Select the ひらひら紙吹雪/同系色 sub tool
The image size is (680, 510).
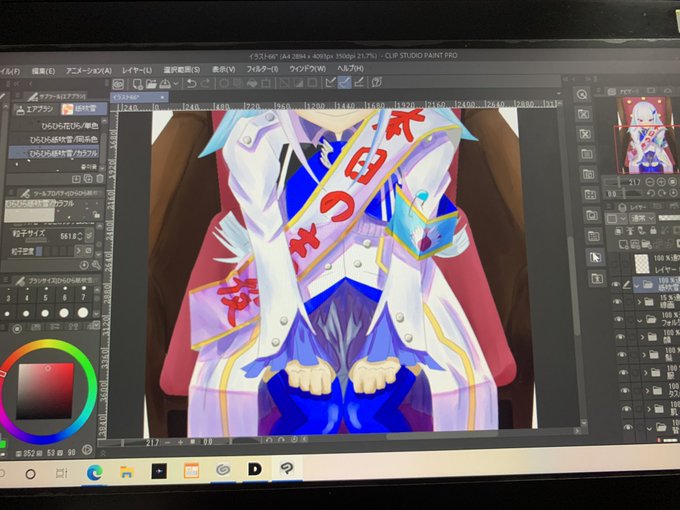[x=56, y=140]
